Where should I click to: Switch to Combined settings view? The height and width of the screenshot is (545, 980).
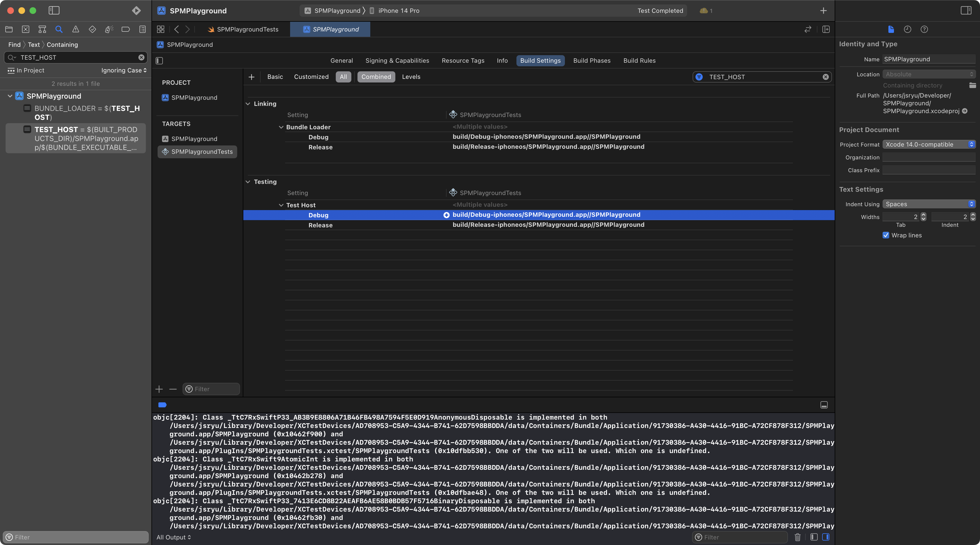tap(376, 77)
